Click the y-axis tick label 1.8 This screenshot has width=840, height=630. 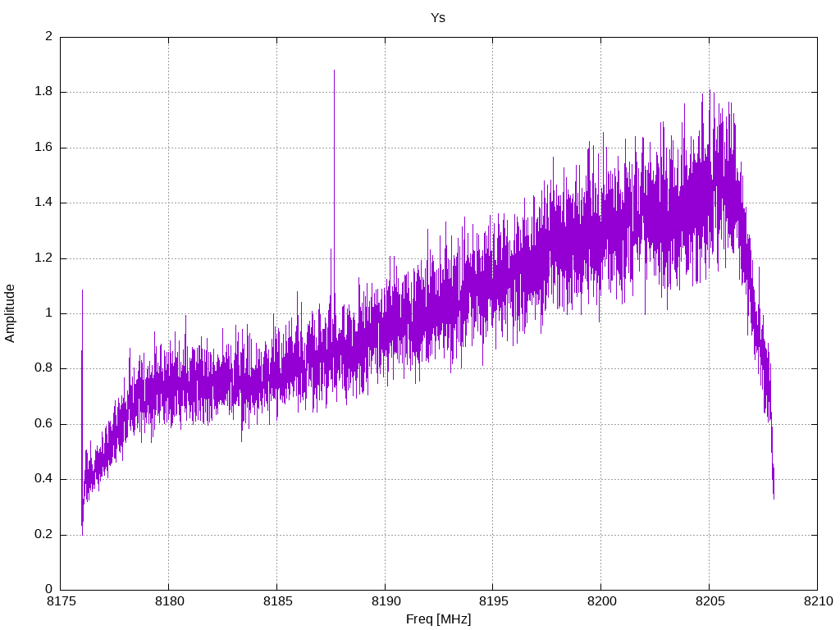(43, 92)
